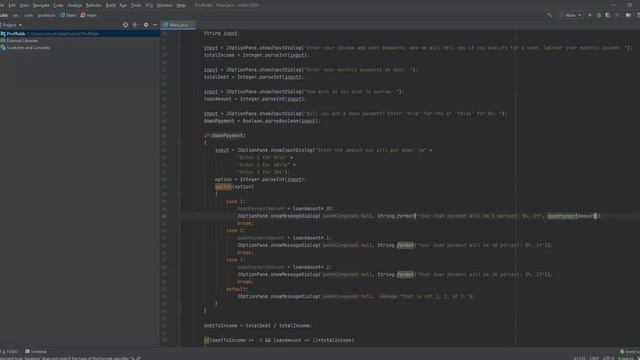
Task: Click the main method breadcrumb in navigation bar
Action: [x=89, y=15]
